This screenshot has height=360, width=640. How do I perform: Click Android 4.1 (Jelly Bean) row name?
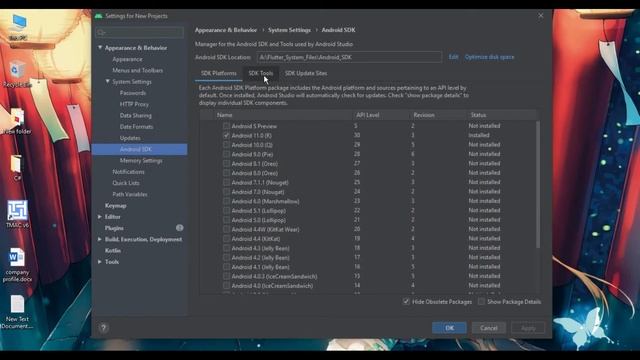[260, 267]
